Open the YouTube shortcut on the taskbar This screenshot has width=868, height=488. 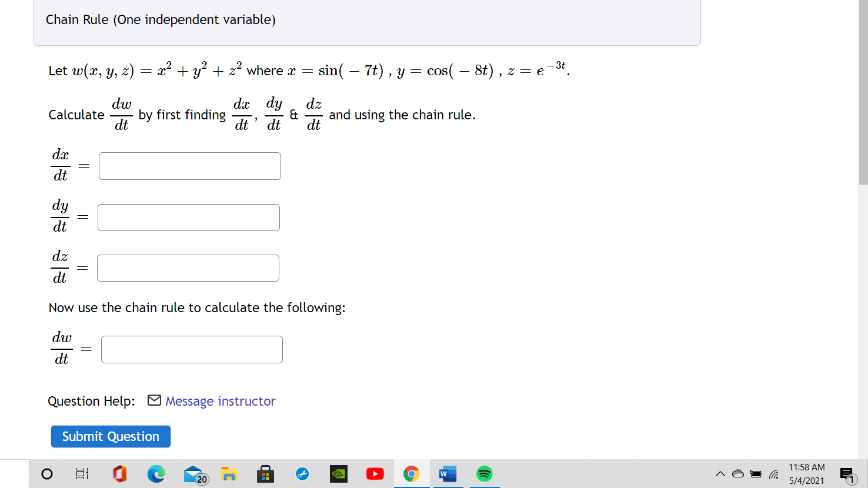pos(375,474)
